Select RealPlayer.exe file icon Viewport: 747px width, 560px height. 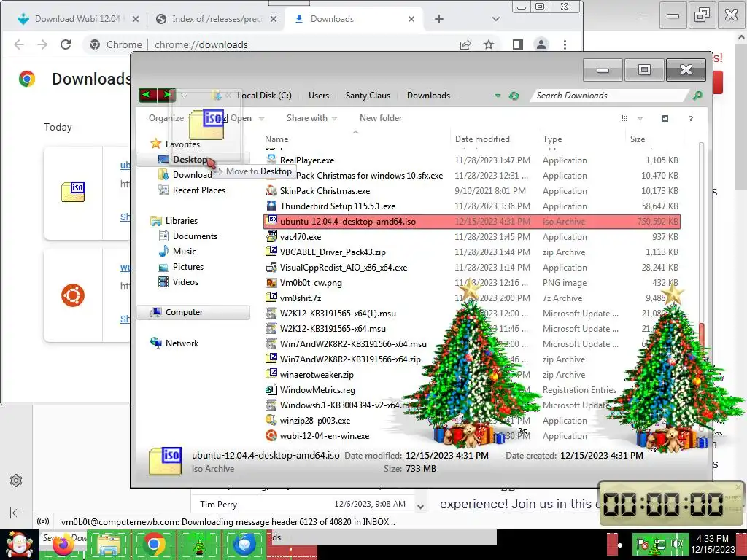point(271,160)
